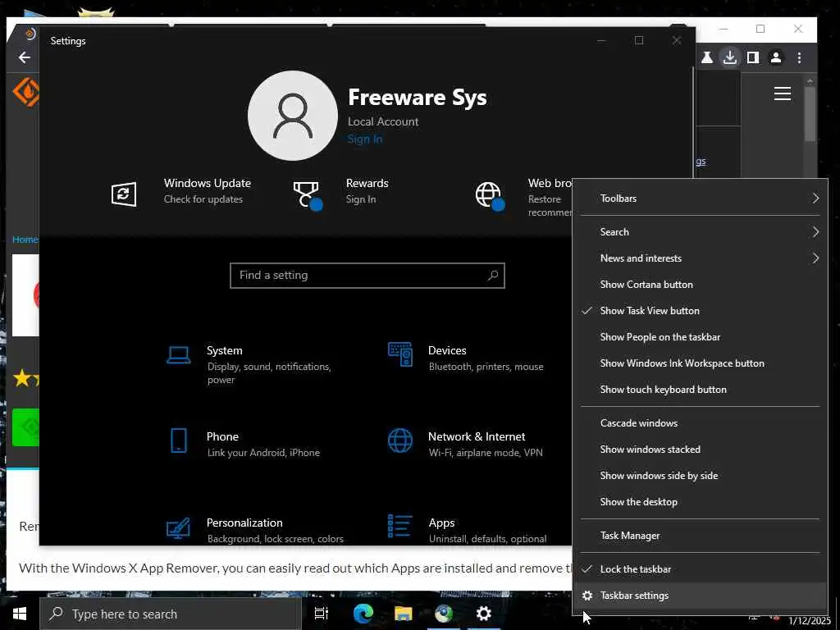Select Cascade windows
The image size is (840, 630).
(x=701, y=423)
